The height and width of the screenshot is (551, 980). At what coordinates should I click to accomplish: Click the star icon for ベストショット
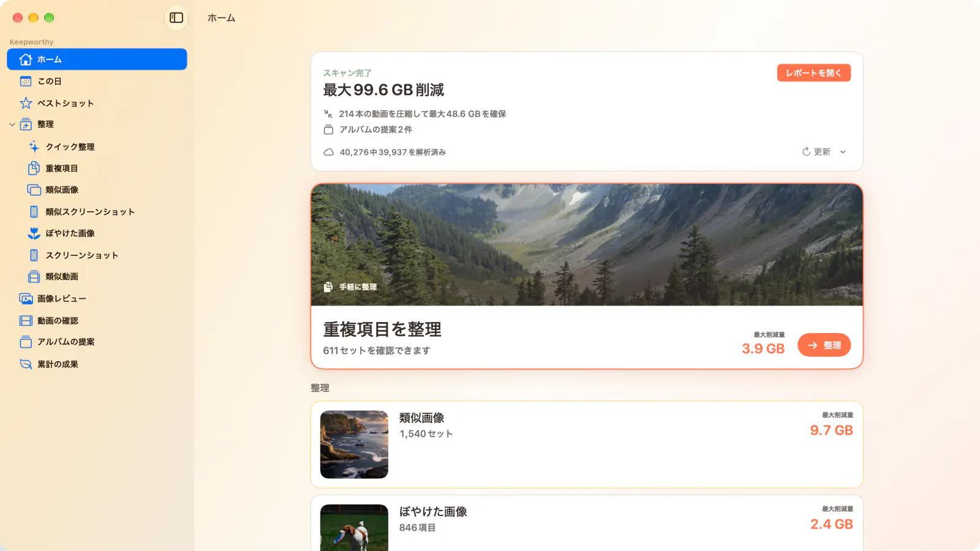tap(26, 103)
